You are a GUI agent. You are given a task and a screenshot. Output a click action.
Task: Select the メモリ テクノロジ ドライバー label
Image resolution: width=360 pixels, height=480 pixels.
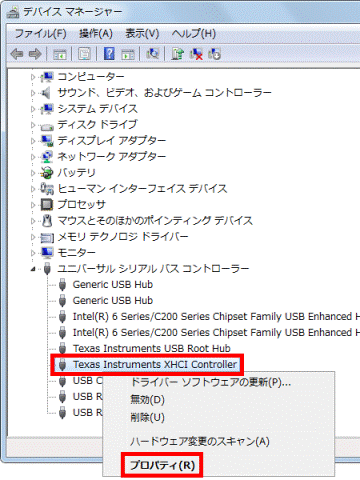tap(123, 237)
